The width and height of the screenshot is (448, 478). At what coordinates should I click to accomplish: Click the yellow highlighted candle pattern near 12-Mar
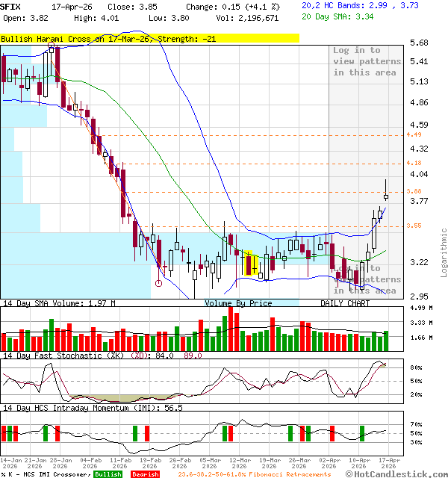(251, 263)
